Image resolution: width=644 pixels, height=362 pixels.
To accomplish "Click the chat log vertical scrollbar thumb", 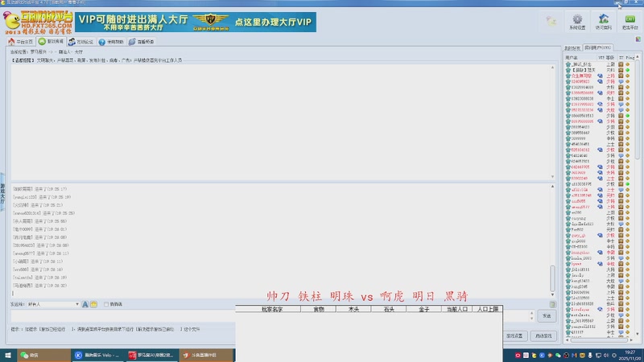I will (552, 278).
